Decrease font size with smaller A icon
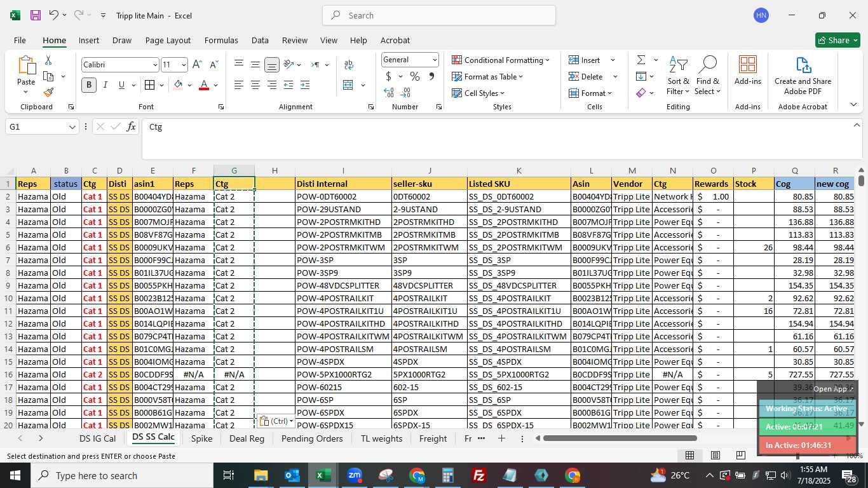The height and width of the screenshot is (488, 868). 214,65
